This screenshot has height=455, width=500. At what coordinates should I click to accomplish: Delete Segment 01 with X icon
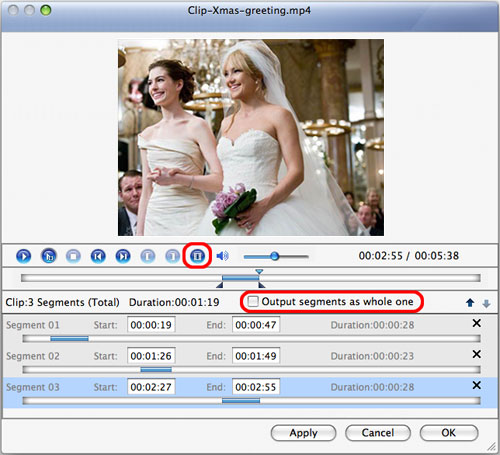pos(477,323)
